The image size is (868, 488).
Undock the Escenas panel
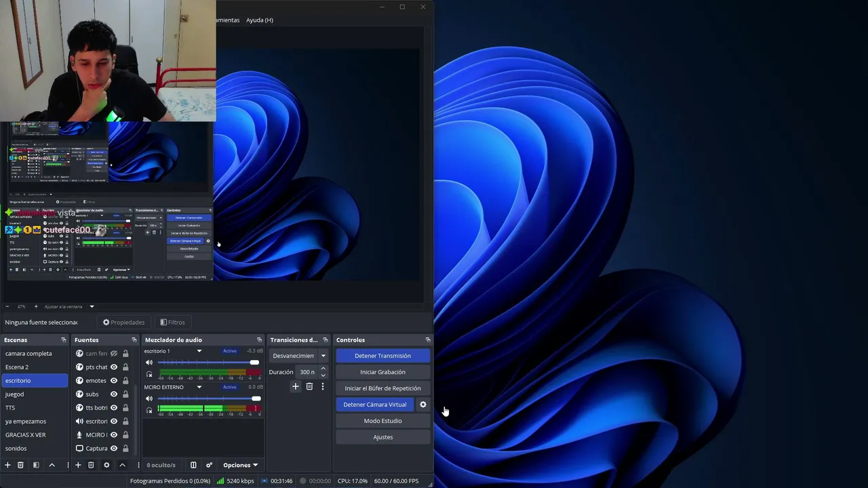[x=64, y=340]
